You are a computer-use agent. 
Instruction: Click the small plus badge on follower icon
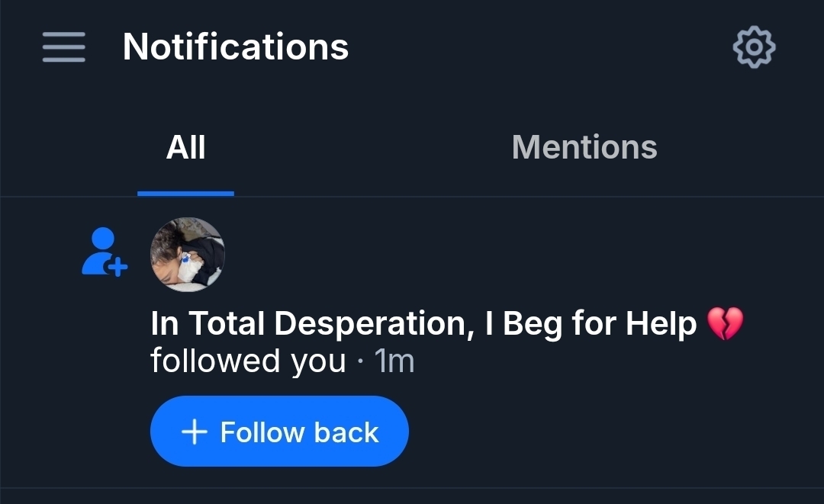[x=117, y=268]
